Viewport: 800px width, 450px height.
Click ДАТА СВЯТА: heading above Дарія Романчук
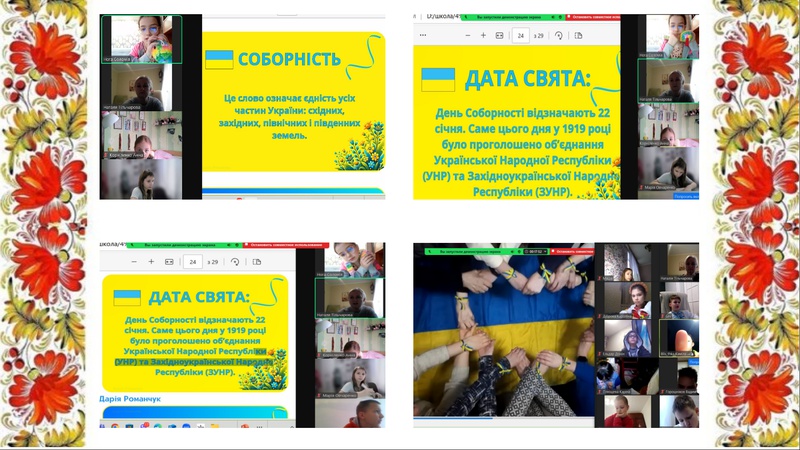pos(199,297)
